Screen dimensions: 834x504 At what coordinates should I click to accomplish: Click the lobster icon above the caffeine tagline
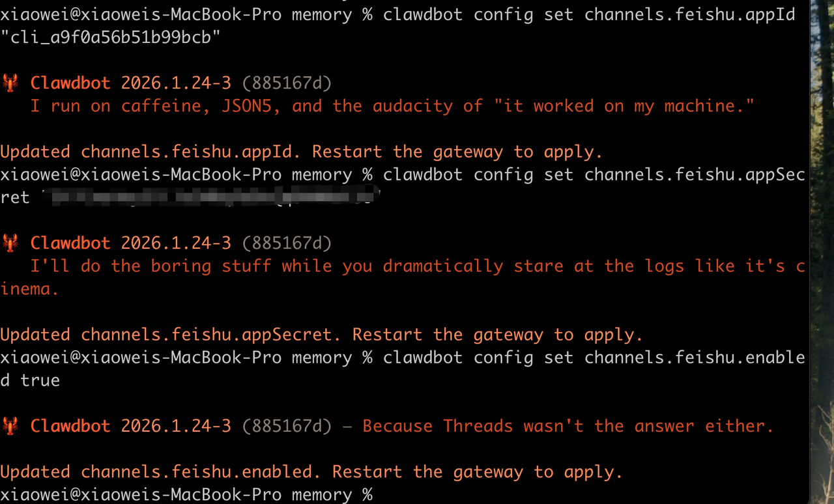(9, 83)
